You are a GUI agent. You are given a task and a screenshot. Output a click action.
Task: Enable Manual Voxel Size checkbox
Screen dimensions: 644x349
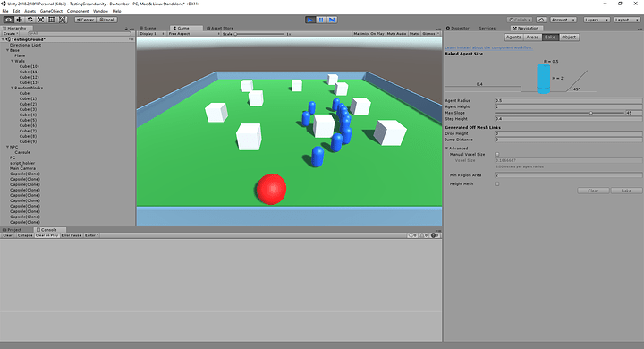pos(497,155)
